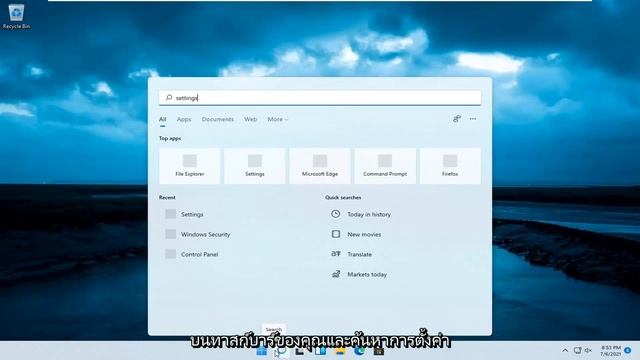The width and height of the screenshot is (640, 360).
Task: Click the Translate language icon
Action: (336, 254)
